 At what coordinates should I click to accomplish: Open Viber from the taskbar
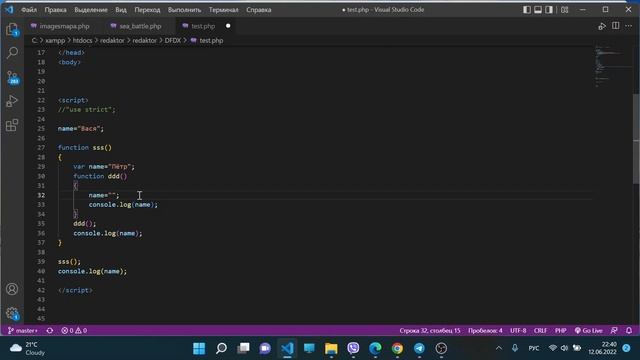pyautogui.click(x=353, y=348)
